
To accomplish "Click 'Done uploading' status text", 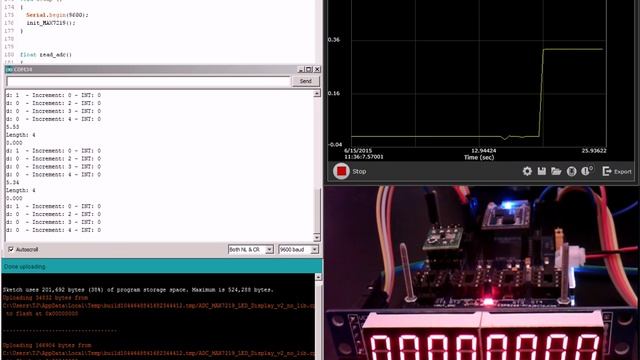I will pos(24,267).
